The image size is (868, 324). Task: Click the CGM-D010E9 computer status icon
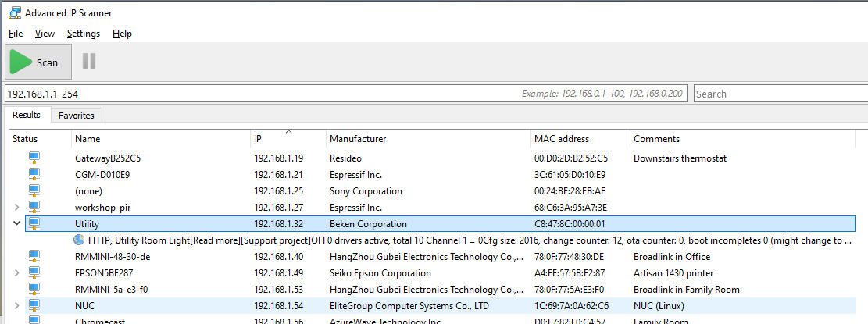pyautogui.click(x=34, y=175)
